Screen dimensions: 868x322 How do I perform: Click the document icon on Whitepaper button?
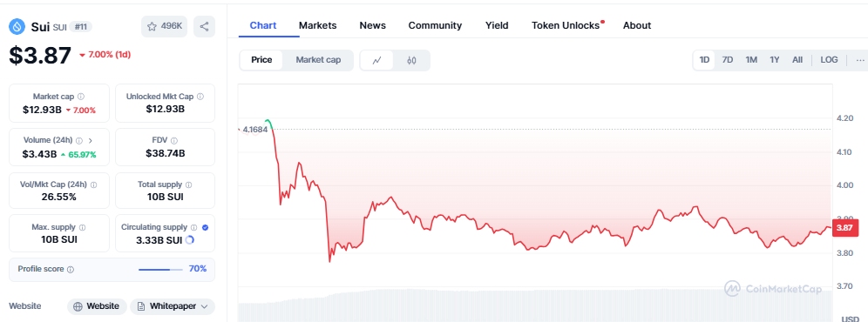(141, 306)
